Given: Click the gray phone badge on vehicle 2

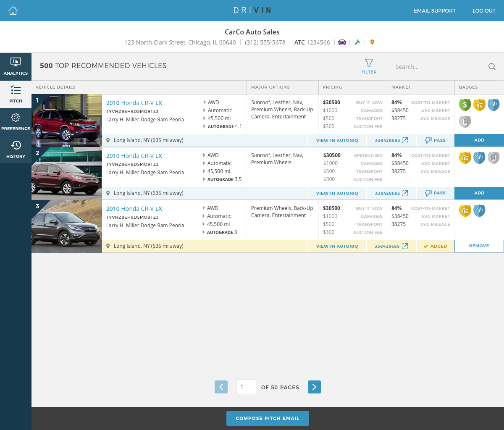Looking at the screenshot, I should click(x=493, y=158).
